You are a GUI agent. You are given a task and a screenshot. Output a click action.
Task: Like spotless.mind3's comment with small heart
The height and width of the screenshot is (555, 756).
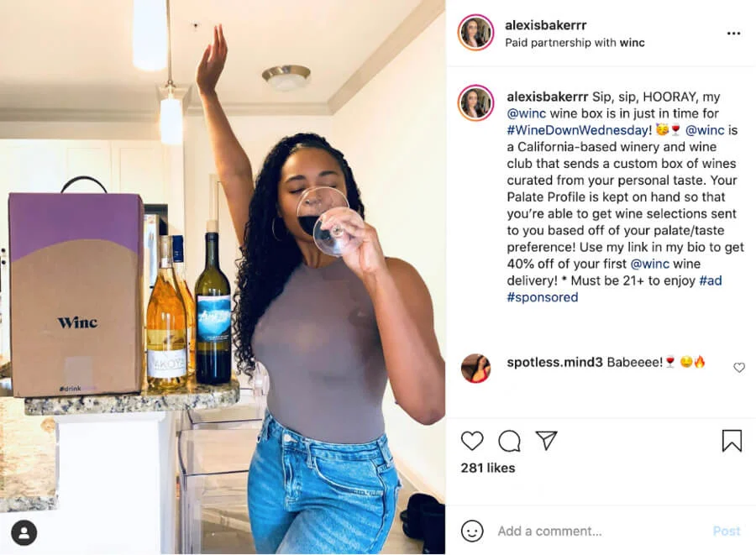(738, 368)
